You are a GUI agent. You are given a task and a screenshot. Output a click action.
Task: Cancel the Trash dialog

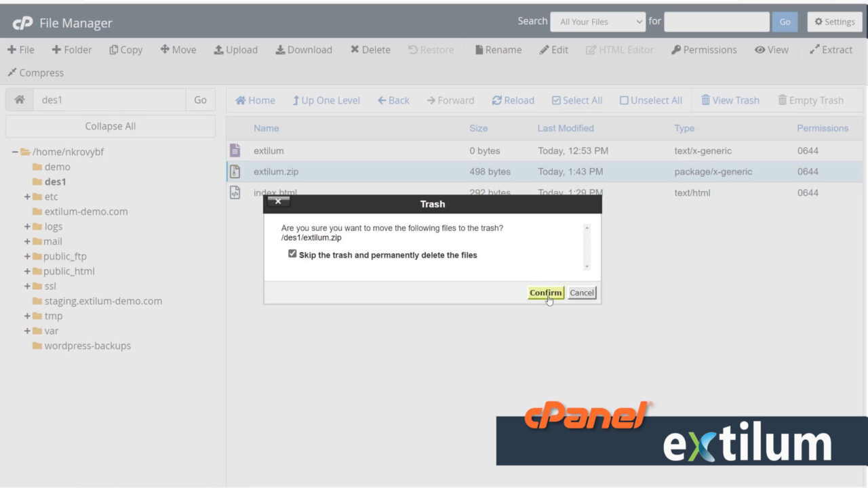pyautogui.click(x=581, y=292)
